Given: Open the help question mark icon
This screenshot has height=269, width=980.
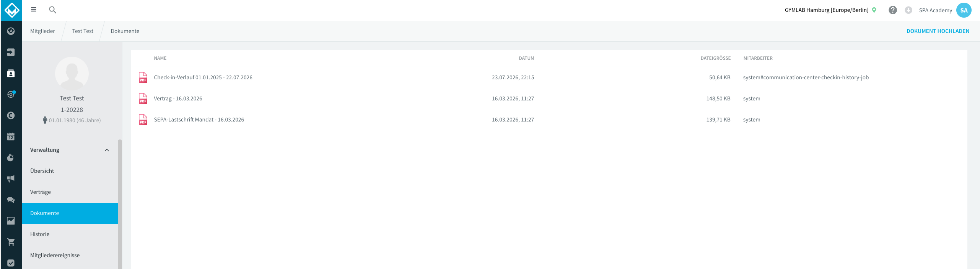Looking at the screenshot, I should coord(893,10).
